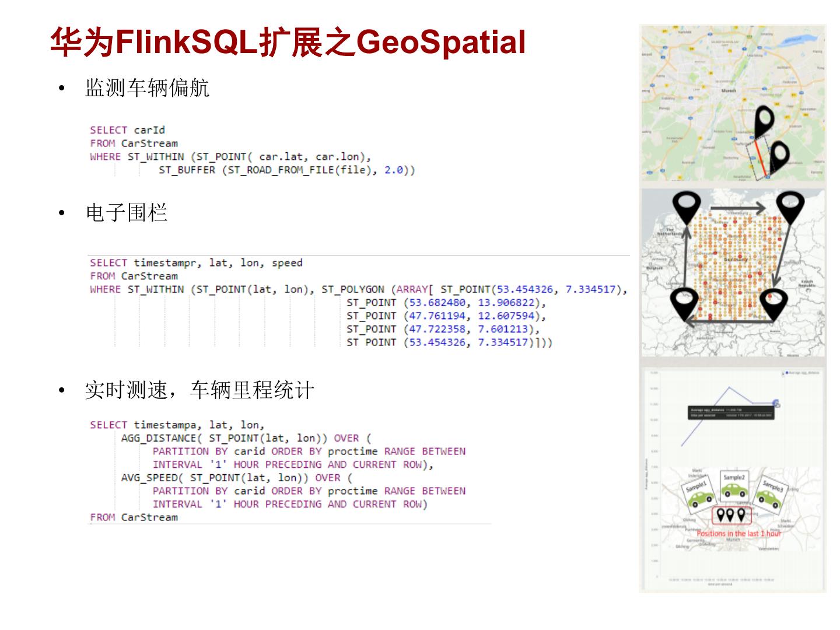Screen dimensions: 840x630
Task: Click the upper map pin on the Munich map
Action: click(763, 122)
